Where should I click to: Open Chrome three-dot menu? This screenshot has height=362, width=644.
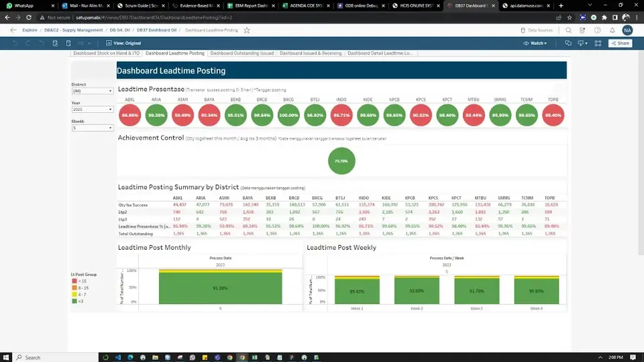pyautogui.click(x=637, y=17)
